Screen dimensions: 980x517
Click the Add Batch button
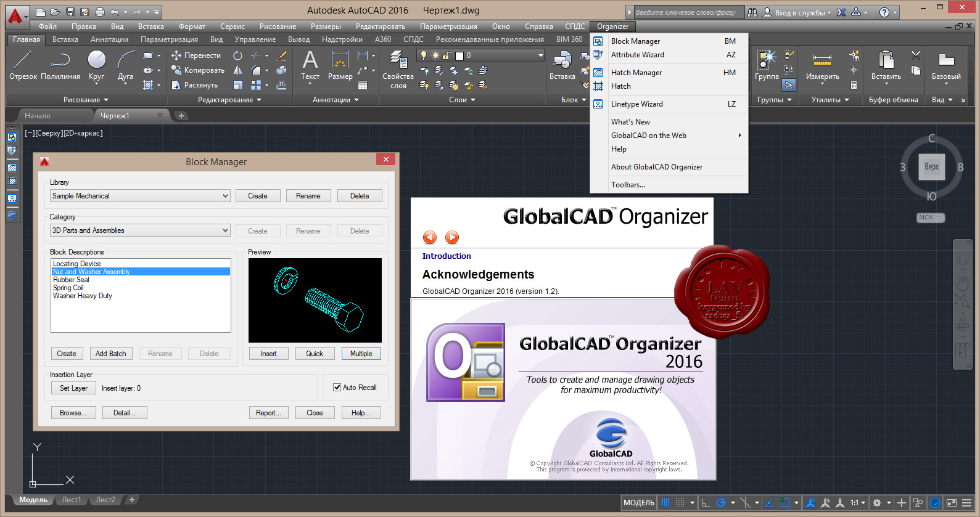coord(111,354)
